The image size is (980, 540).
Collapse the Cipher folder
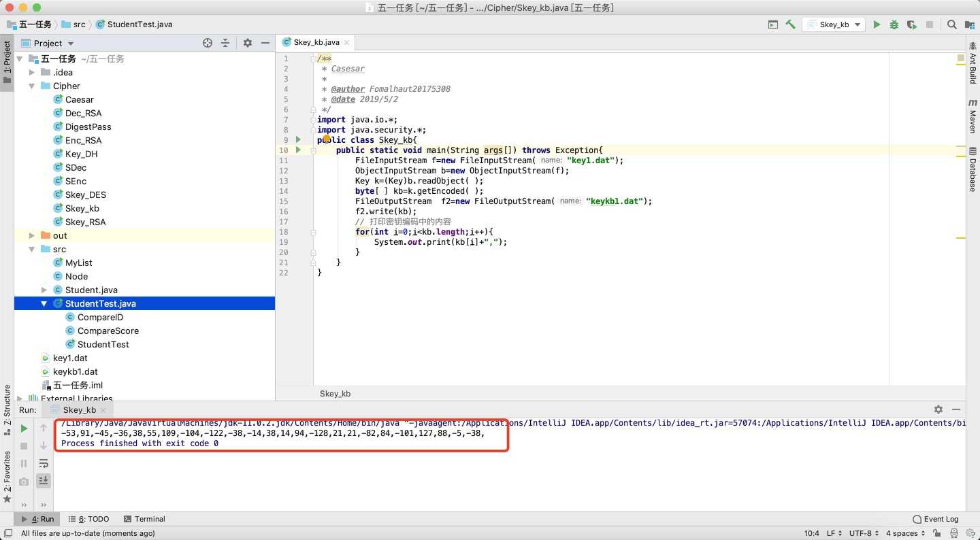(31, 86)
